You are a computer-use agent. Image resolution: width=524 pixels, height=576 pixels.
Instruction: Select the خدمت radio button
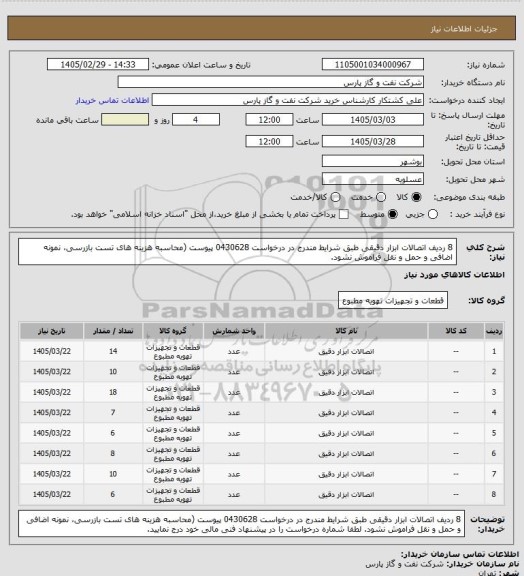tap(381, 197)
